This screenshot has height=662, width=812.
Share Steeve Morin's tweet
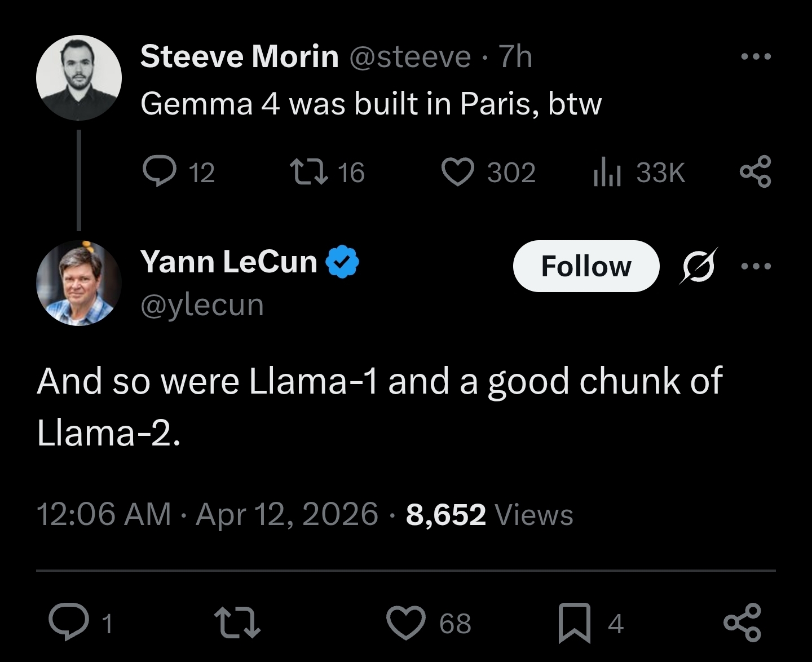coord(755,171)
